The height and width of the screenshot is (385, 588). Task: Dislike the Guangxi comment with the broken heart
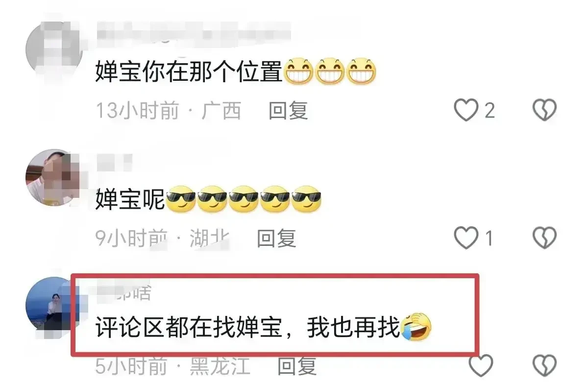tap(544, 110)
